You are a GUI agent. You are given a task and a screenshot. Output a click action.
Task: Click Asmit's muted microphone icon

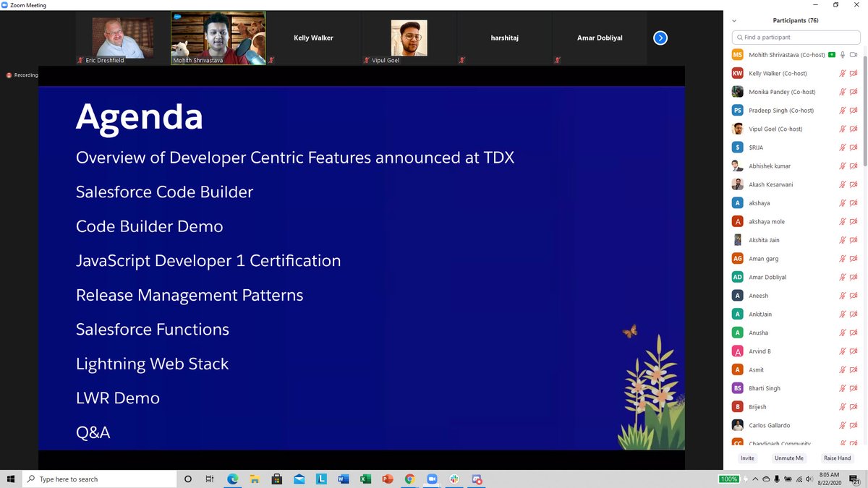[843, 370]
